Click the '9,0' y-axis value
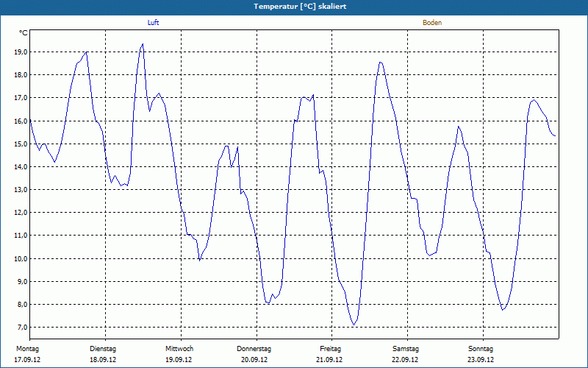 23,281
